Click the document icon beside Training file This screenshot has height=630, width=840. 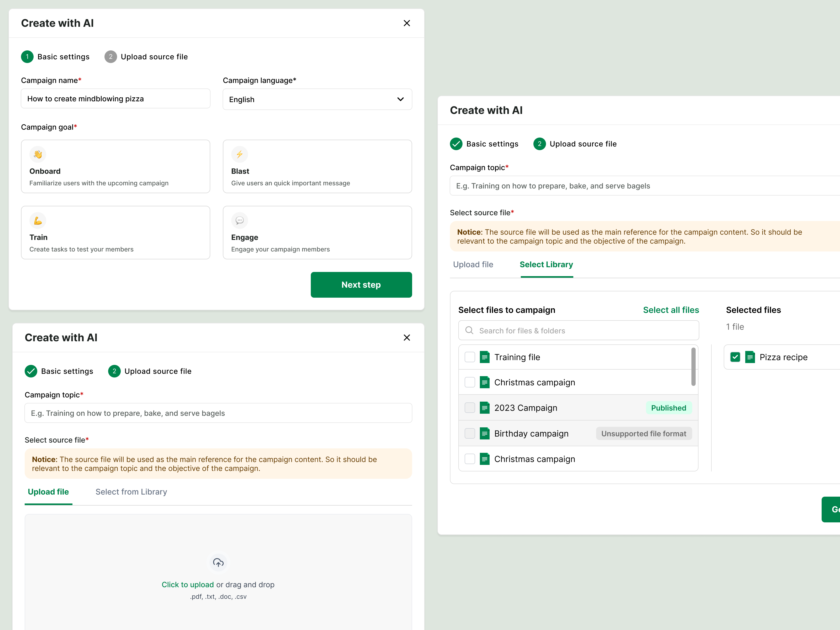[485, 357]
